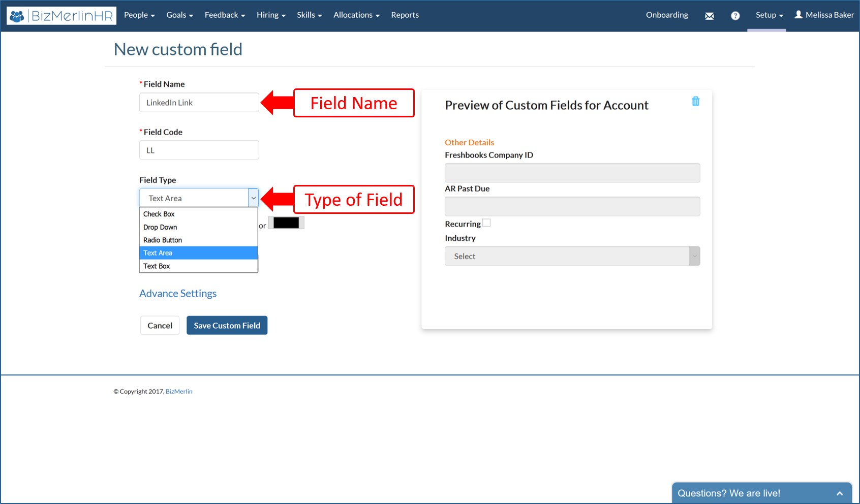Open the mail envelope icon
860x504 pixels.
click(710, 16)
